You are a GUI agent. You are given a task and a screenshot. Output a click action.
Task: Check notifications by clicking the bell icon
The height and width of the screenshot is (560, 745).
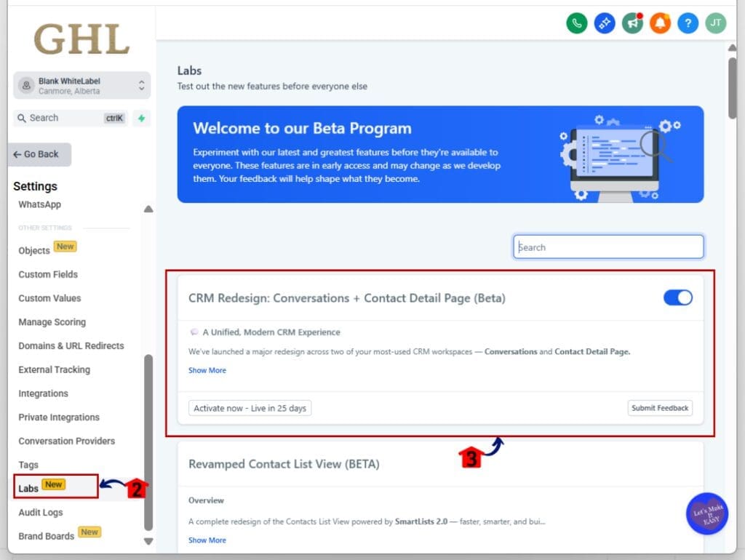pyautogui.click(x=659, y=23)
